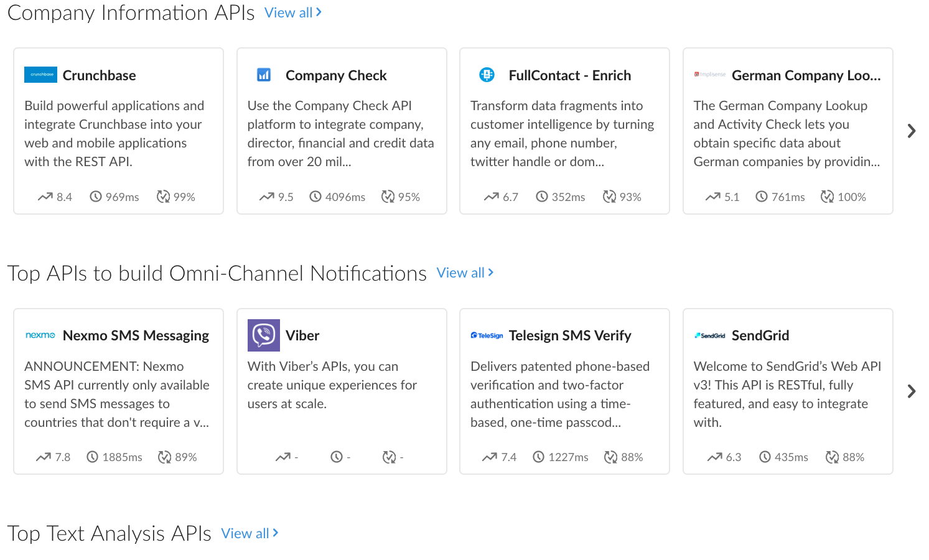
Task: Click the Crunchbase logo icon
Action: click(40, 75)
